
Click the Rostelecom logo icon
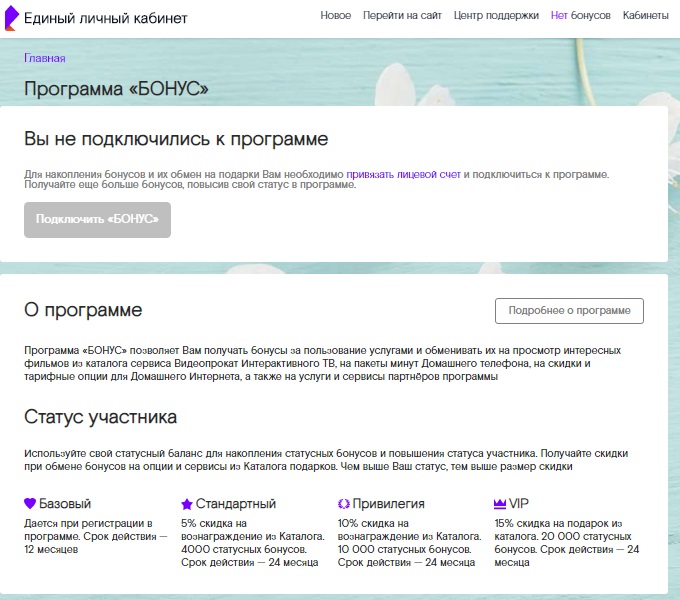click(x=11, y=18)
